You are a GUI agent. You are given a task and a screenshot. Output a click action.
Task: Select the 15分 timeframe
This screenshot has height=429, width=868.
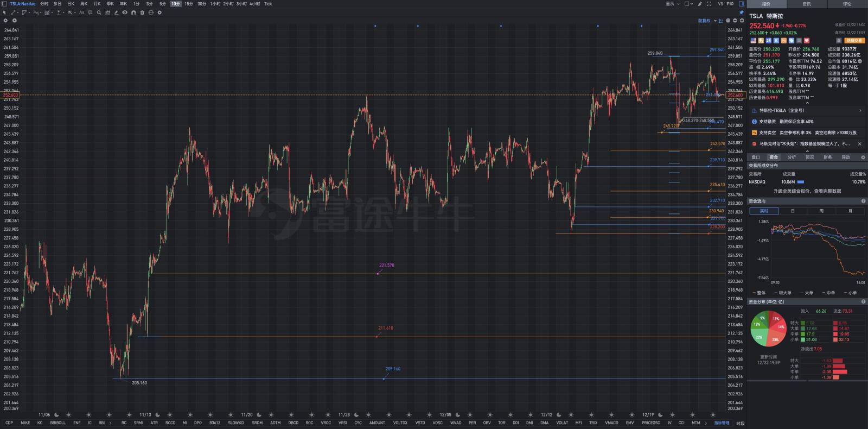pyautogui.click(x=188, y=4)
